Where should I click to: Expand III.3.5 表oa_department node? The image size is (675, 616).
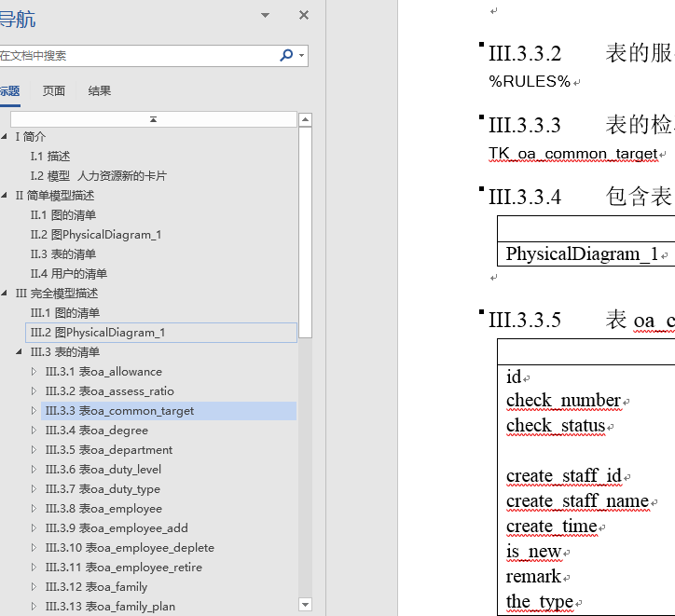point(34,449)
